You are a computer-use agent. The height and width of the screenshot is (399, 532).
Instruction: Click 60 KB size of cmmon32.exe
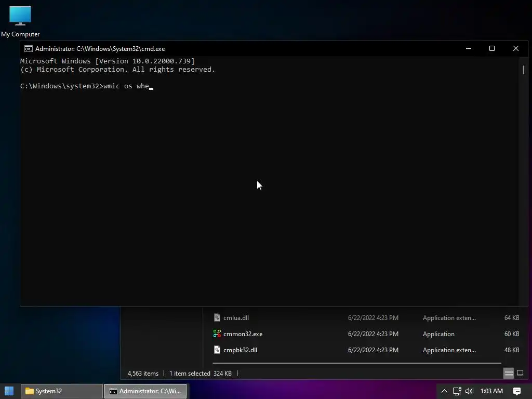click(512, 334)
